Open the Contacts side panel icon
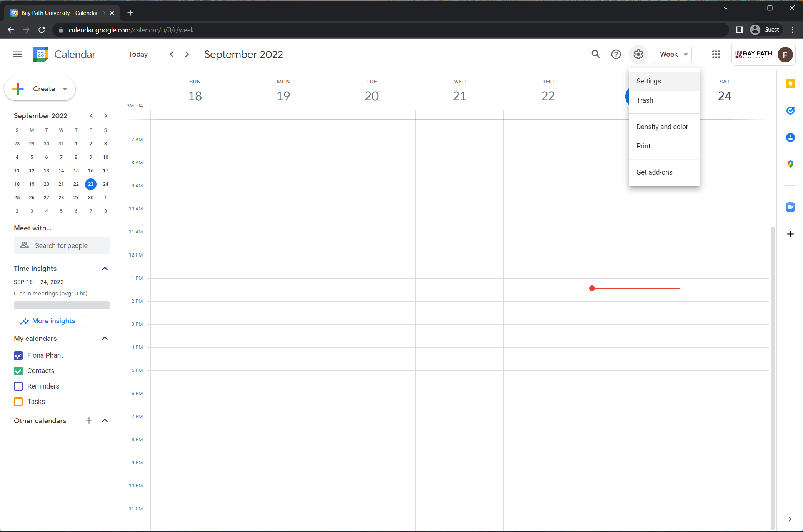803x532 pixels. 790,138
